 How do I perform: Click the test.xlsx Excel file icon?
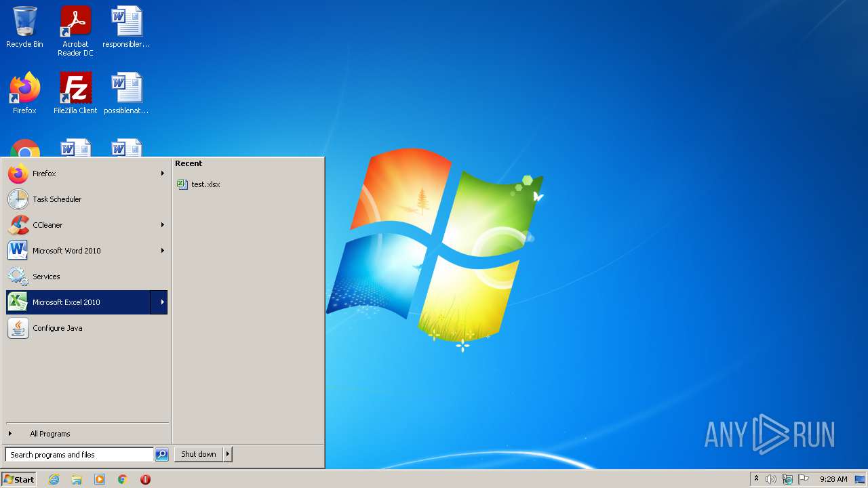coord(182,184)
